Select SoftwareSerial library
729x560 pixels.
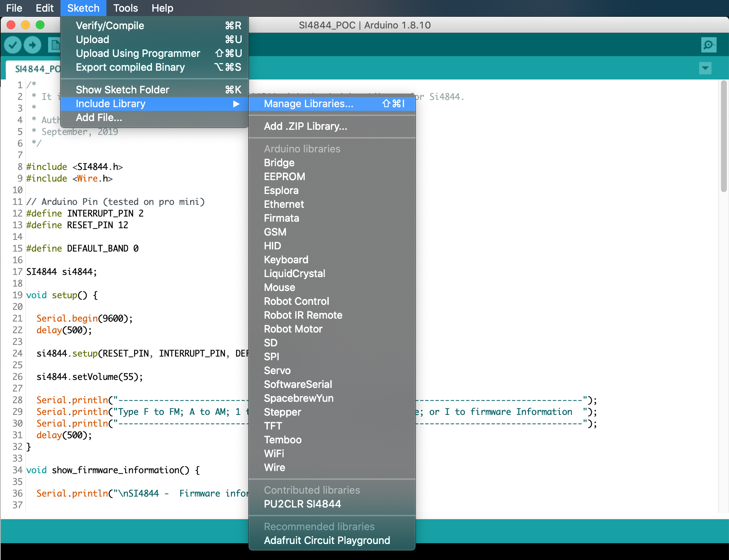[298, 385]
